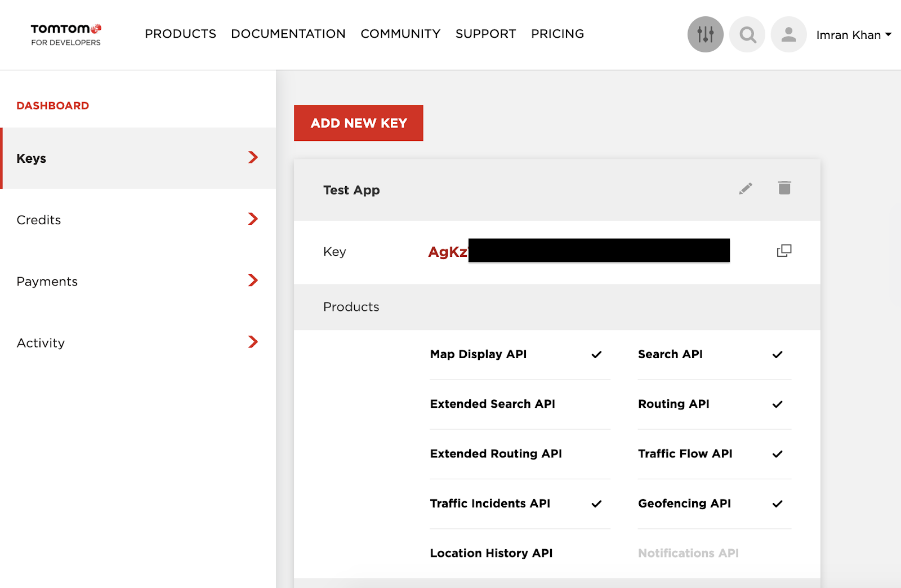Select Credits in the sidebar
This screenshot has width=901, height=588.
point(138,220)
